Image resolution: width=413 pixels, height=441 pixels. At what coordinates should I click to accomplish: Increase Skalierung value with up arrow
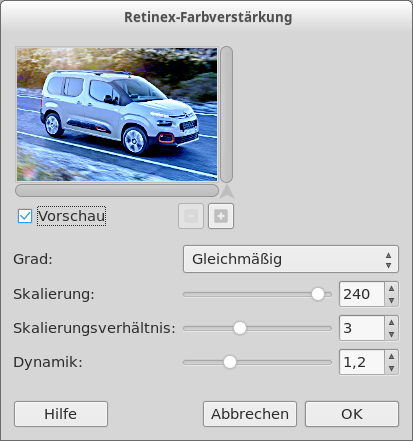tap(392, 288)
